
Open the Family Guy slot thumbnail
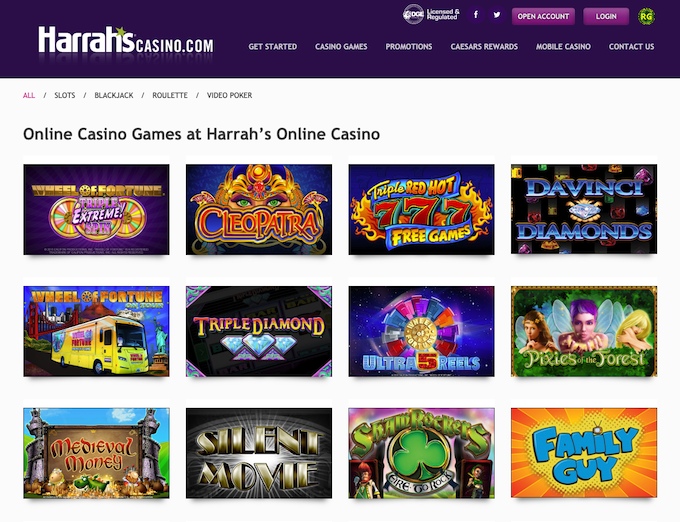[x=584, y=453]
